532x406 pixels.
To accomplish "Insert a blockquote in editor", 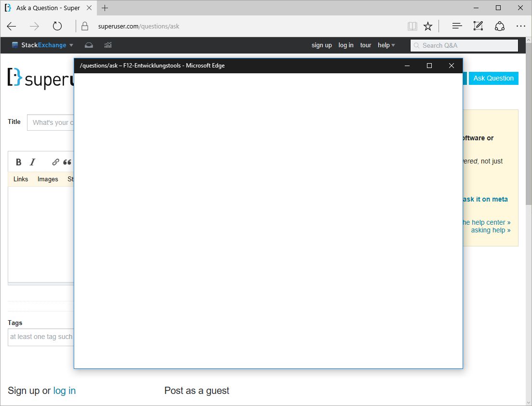I will [x=67, y=162].
